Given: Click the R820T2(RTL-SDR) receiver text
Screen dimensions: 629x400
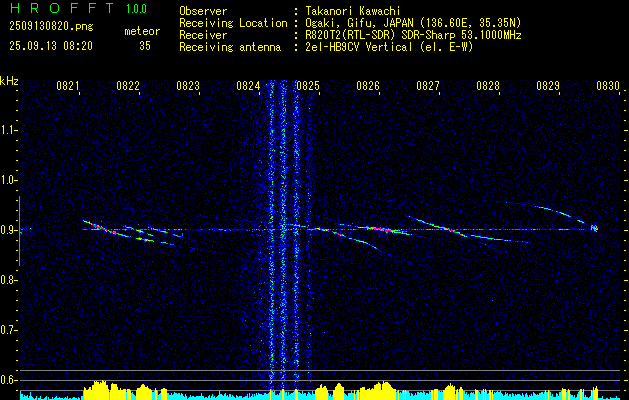Looking at the screenshot, I should pos(413,35).
